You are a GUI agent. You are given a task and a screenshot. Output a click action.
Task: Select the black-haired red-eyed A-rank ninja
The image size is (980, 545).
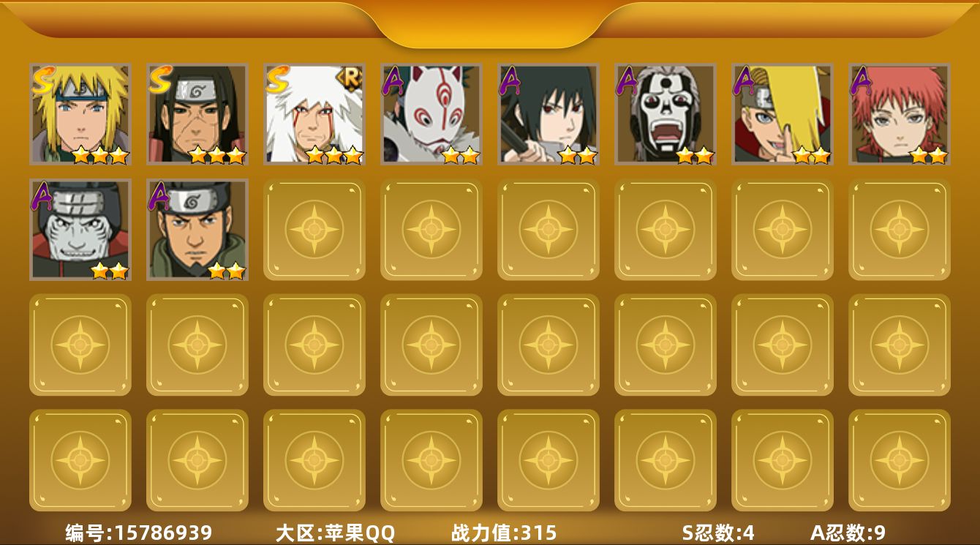tap(549, 114)
